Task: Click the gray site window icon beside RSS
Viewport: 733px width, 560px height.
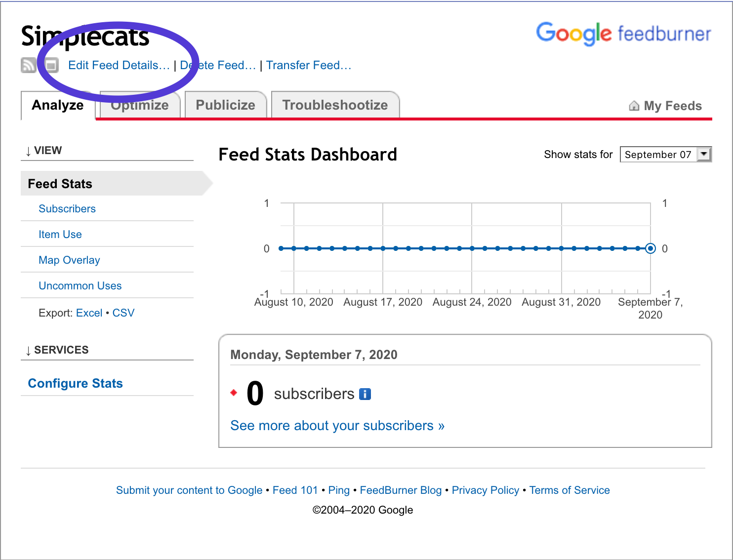Action: tap(51, 65)
